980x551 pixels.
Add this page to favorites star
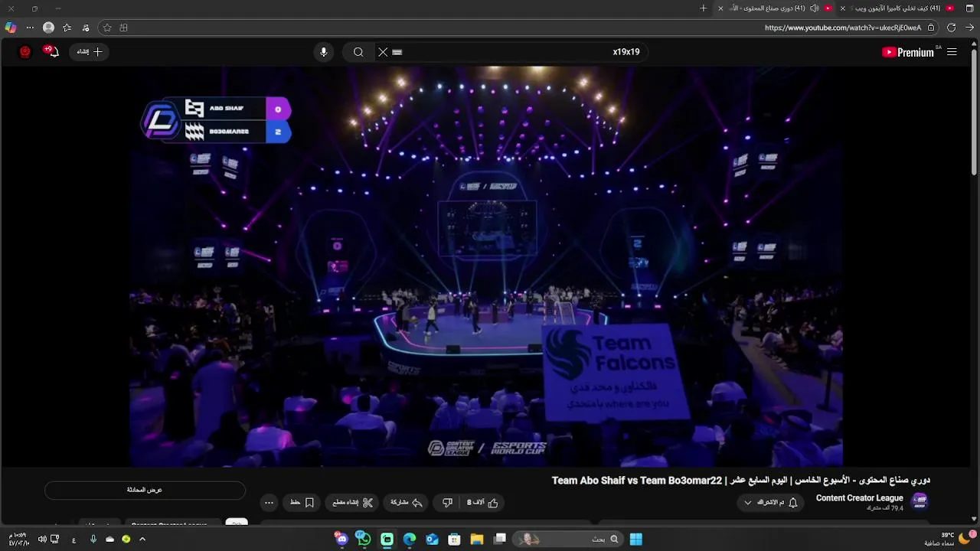(107, 28)
